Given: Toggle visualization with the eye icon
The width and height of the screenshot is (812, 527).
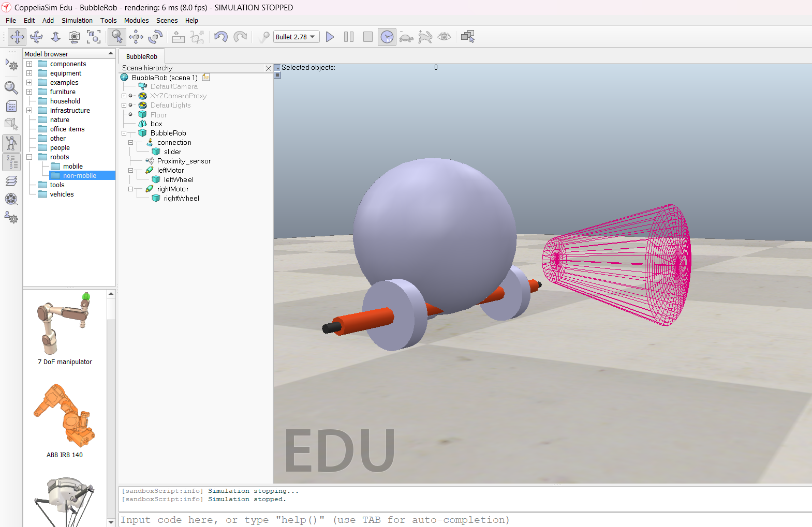Looking at the screenshot, I should 444,37.
